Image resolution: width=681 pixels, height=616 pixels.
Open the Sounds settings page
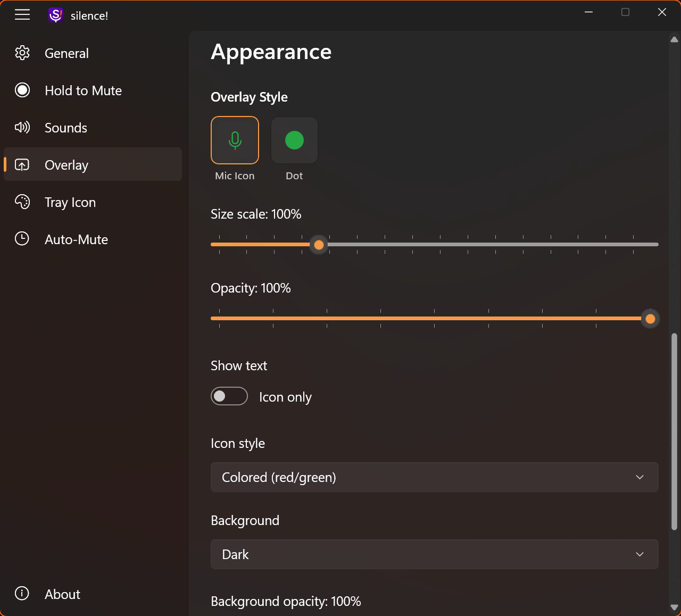click(66, 128)
